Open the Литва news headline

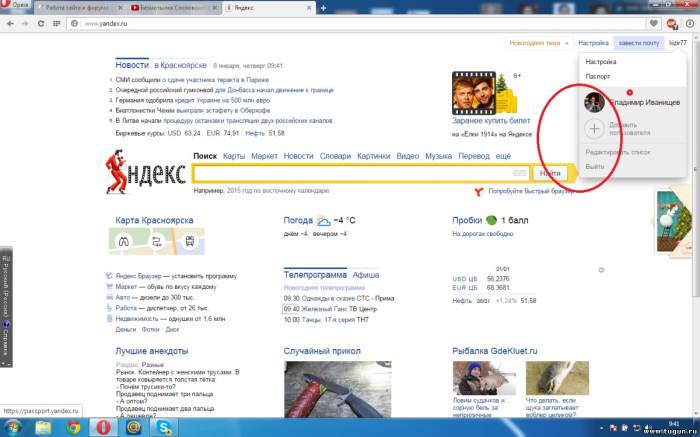(224, 121)
